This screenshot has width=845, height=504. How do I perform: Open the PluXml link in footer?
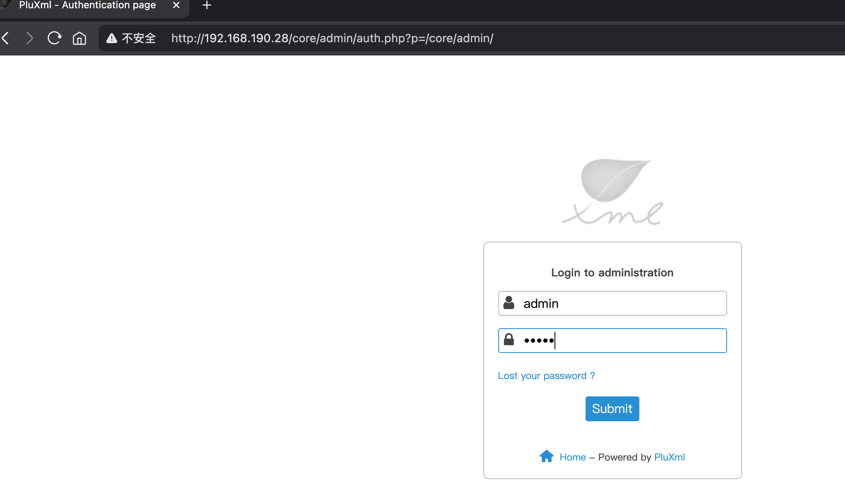click(x=669, y=457)
